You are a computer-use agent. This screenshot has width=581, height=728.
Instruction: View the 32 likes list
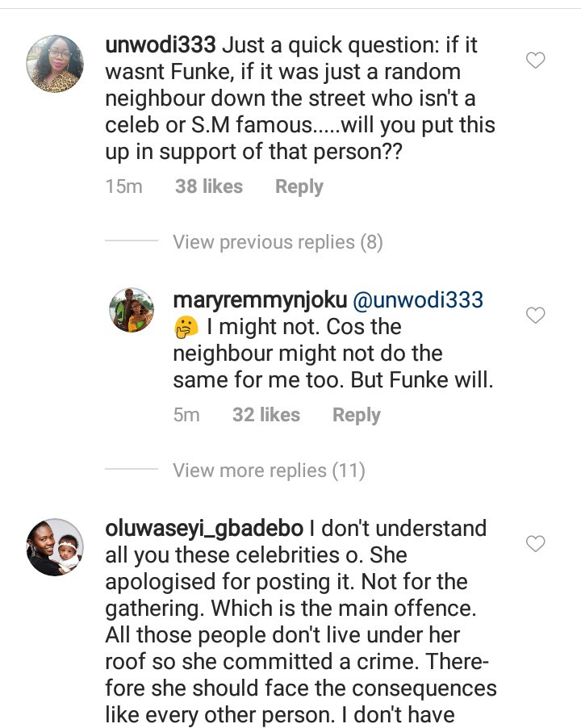[x=265, y=415]
